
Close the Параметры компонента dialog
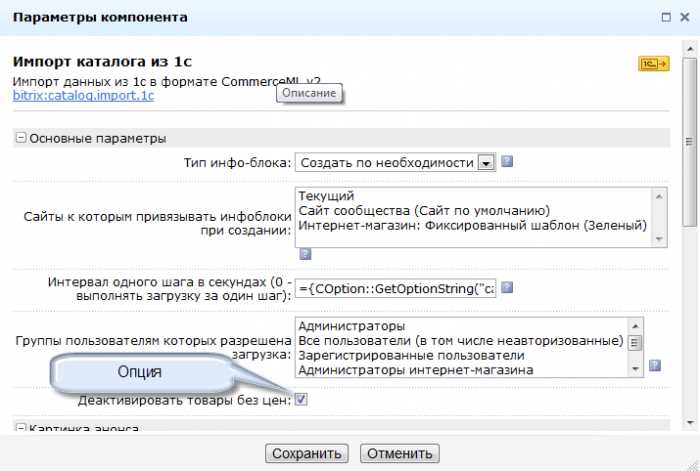point(685,17)
